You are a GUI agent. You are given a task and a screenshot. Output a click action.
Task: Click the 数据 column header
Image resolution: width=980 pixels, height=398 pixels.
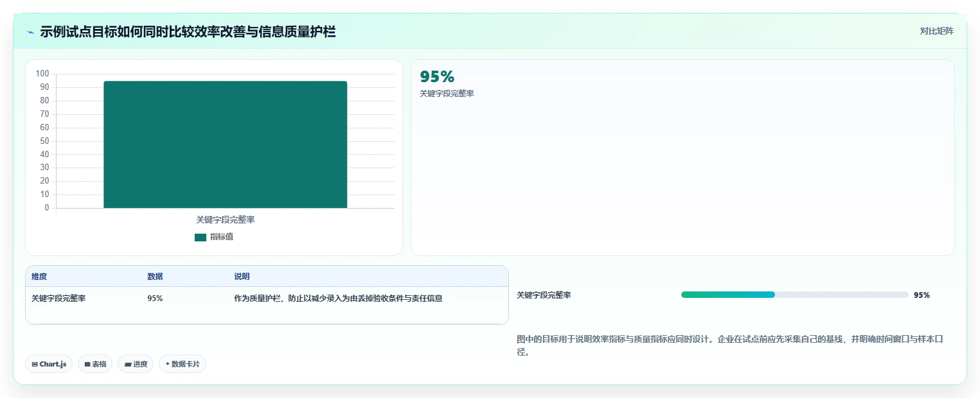click(x=155, y=277)
